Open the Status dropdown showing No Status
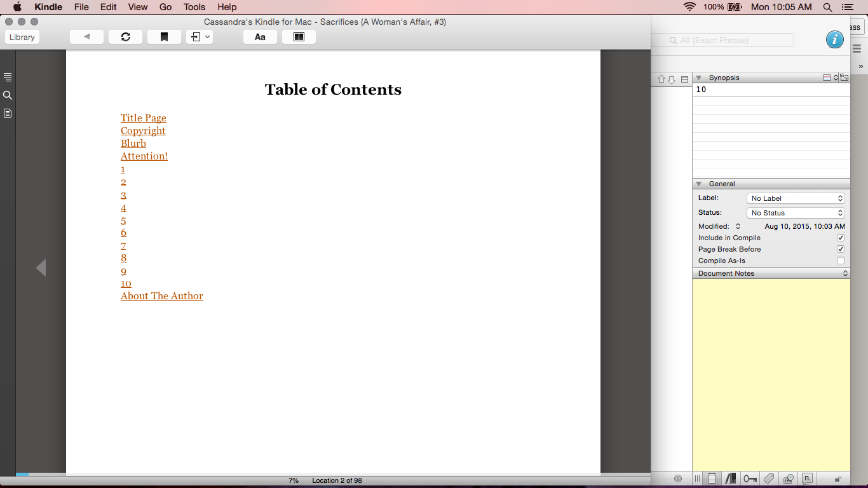 point(796,213)
